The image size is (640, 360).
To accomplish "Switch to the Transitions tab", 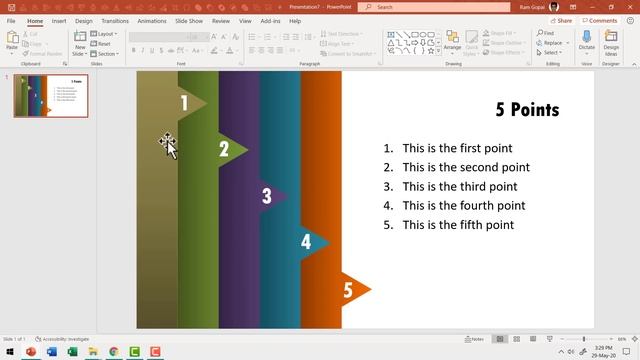I will click(115, 21).
